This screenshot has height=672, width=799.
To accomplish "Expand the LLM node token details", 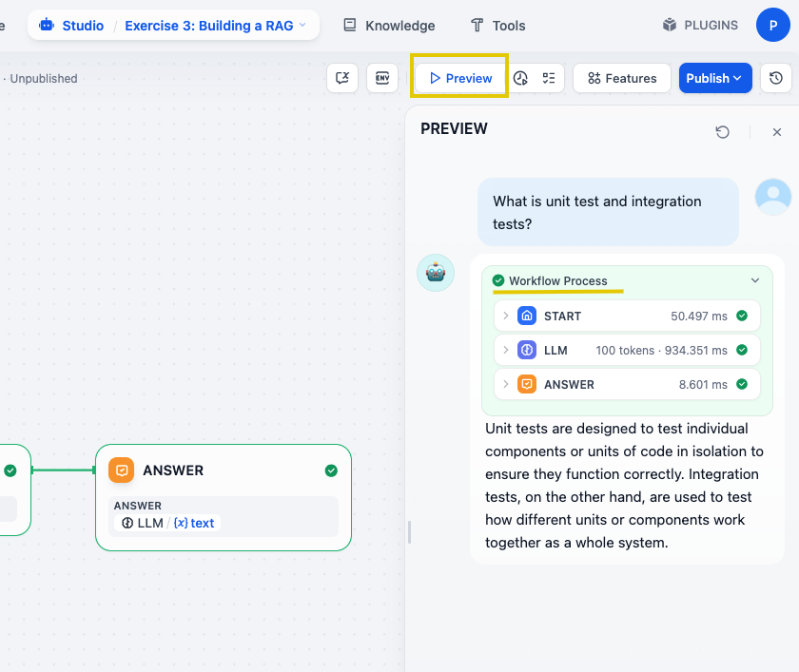I will pos(504,350).
